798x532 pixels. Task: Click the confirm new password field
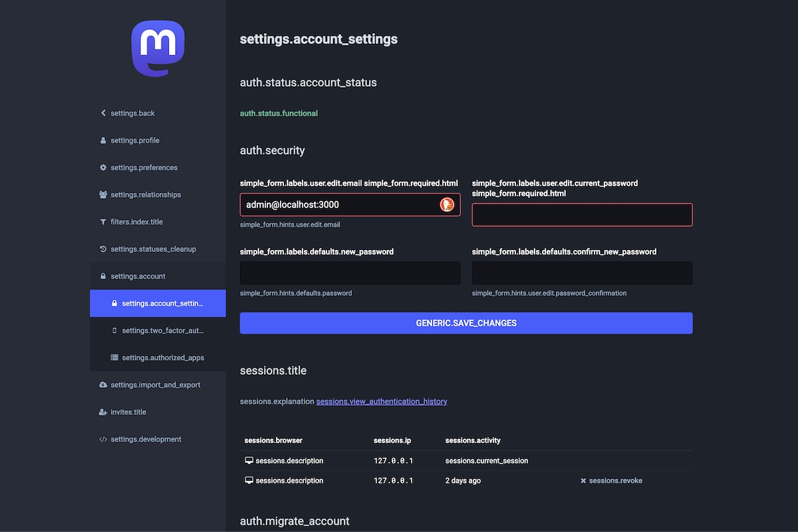pos(582,273)
